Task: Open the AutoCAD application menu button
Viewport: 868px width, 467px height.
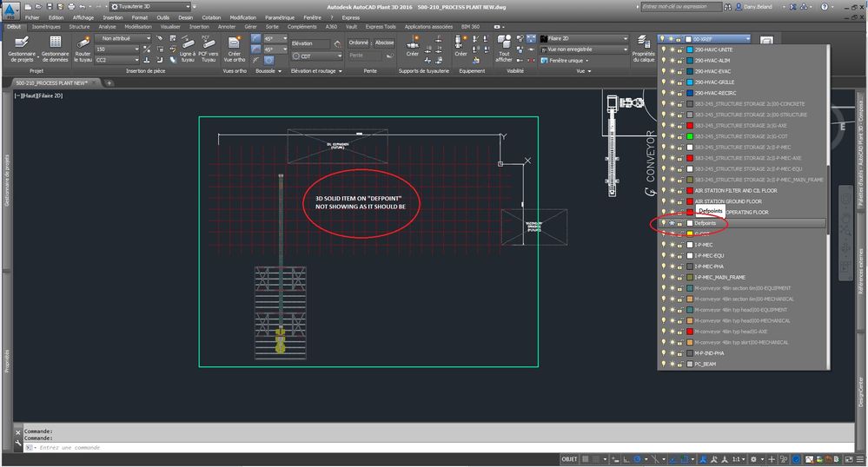Action: (10, 10)
